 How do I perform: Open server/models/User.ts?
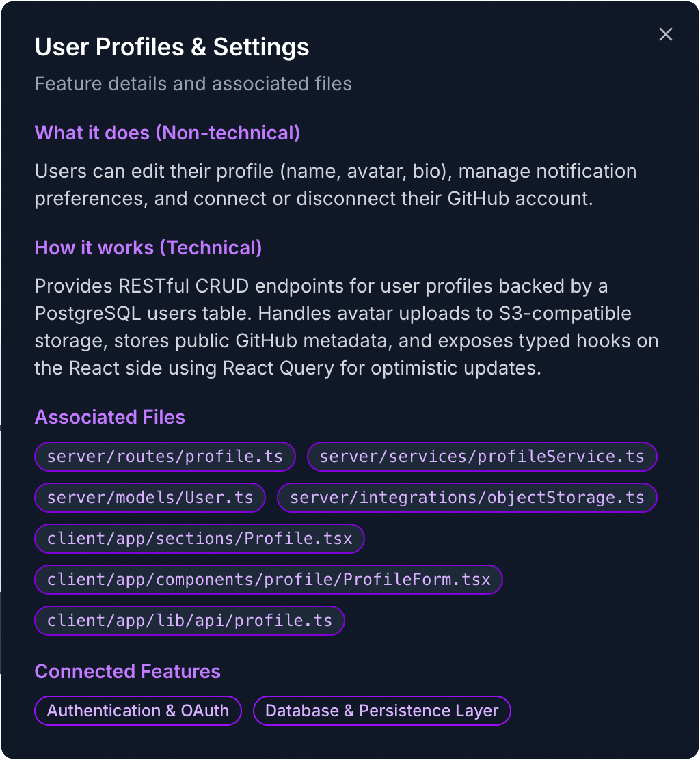tap(149, 498)
